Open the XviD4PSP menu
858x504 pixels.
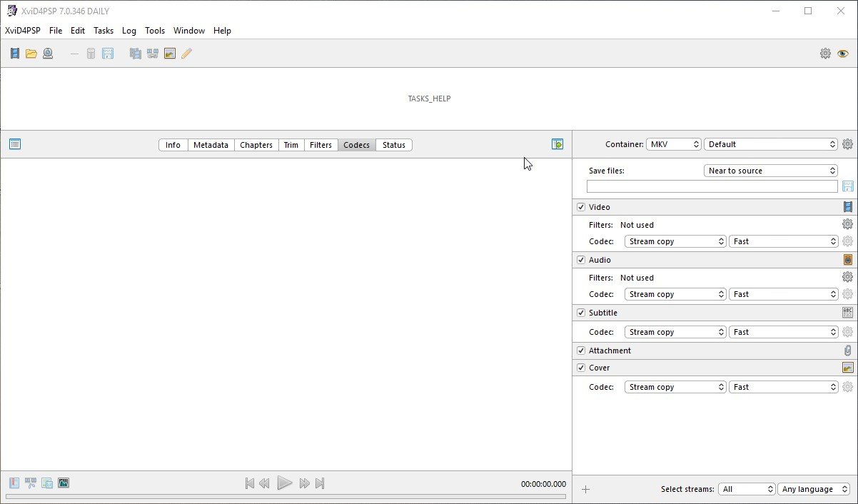point(23,31)
